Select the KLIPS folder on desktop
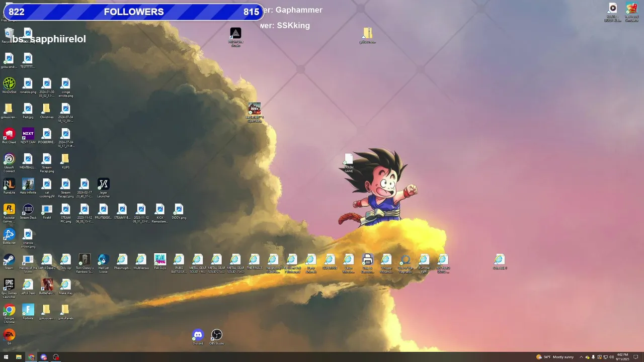This screenshot has width=644, height=362. tap(65, 161)
